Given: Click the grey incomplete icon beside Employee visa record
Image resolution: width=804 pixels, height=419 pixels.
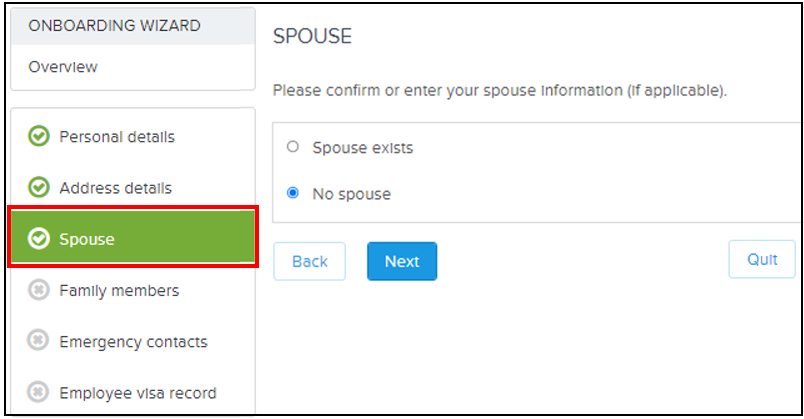Looking at the screenshot, I should point(38,392).
